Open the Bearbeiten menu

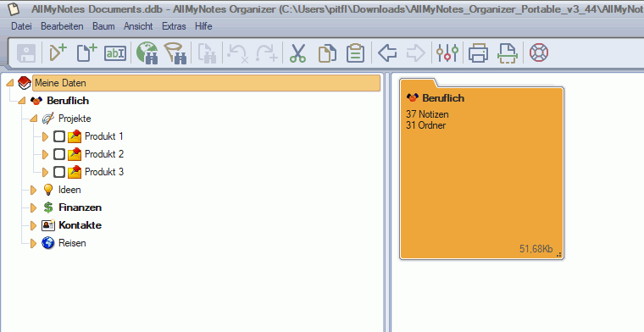(x=62, y=26)
